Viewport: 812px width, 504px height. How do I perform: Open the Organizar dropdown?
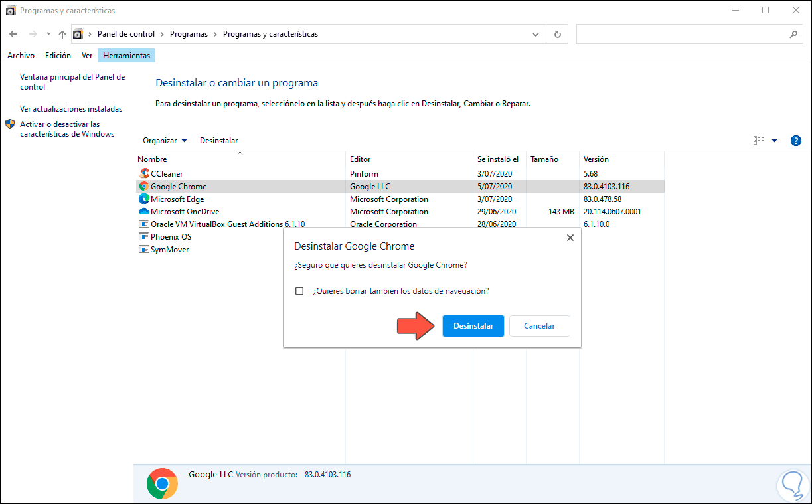(165, 141)
